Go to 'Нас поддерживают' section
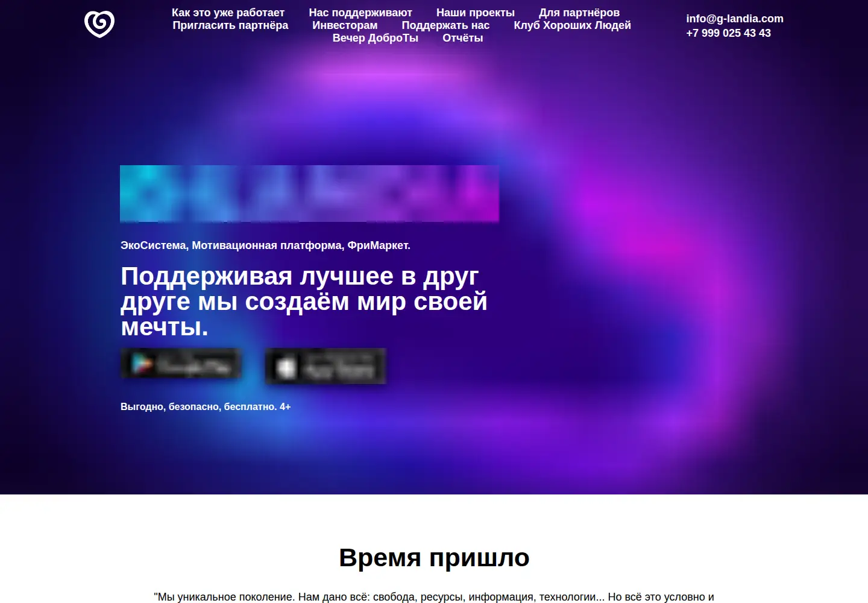Screen dimensions: 868x603 360,13
